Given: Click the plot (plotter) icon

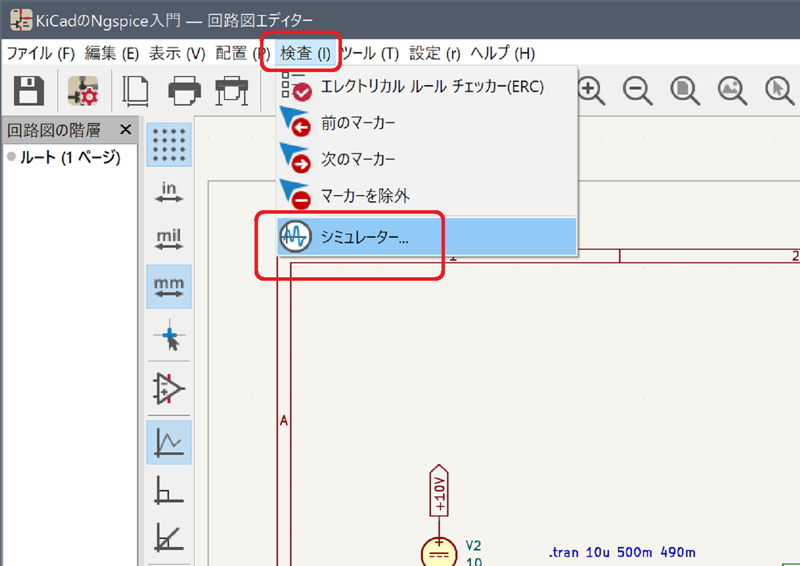Looking at the screenshot, I should click(x=232, y=90).
